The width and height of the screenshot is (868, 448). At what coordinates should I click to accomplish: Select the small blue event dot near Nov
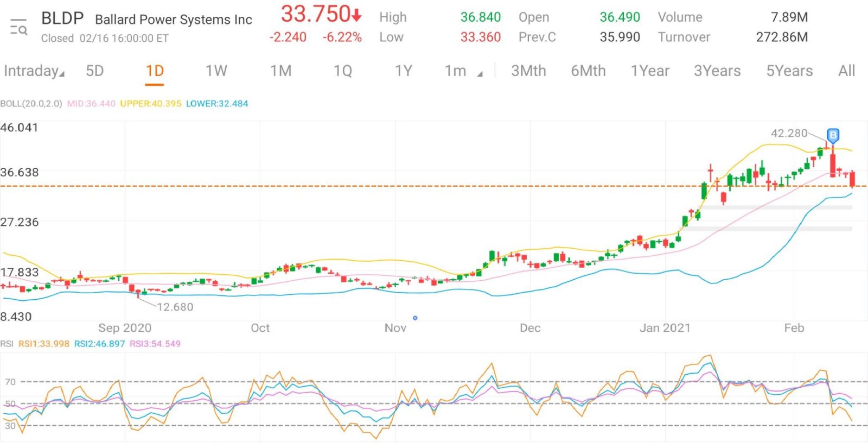pos(415,318)
